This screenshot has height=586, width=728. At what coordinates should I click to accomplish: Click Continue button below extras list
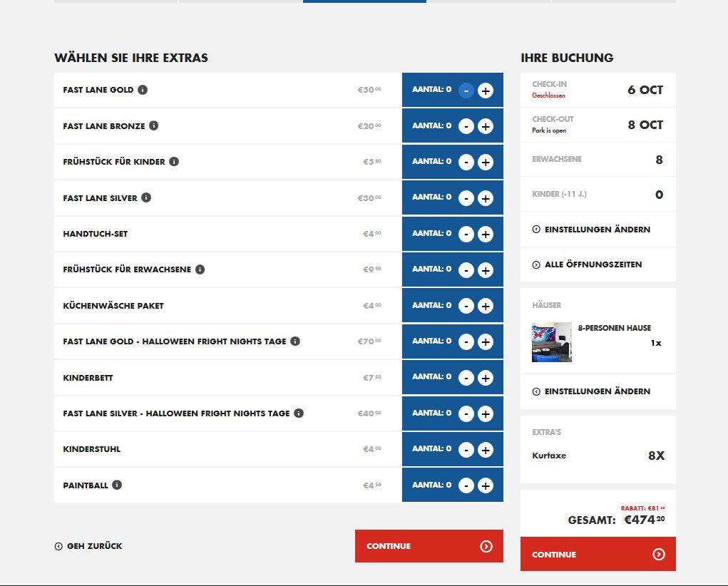(429, 546)
